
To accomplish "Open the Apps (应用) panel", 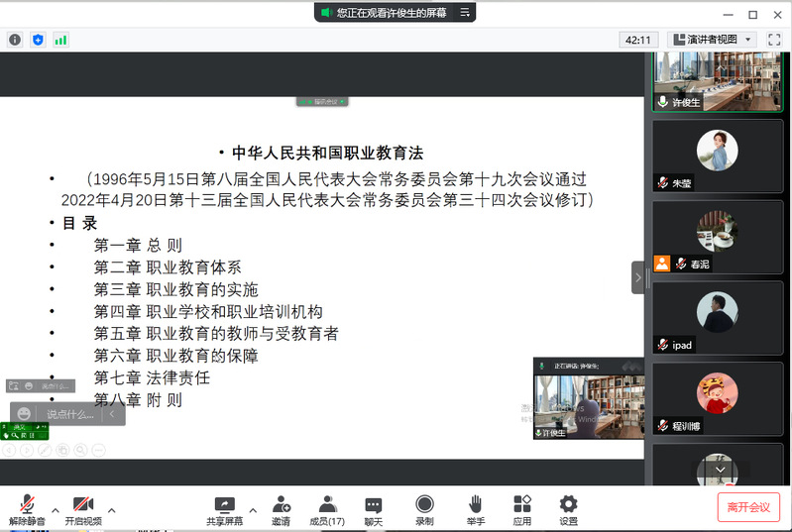I will (x=522, y=510).
